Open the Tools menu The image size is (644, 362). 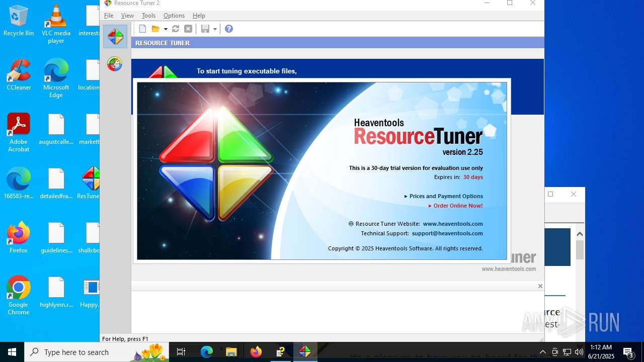(x=148, y=16)
